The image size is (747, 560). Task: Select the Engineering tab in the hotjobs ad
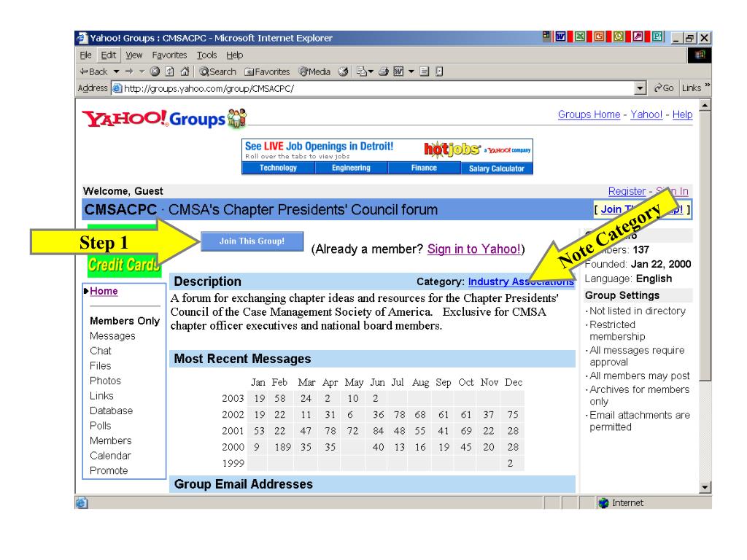click(351, 168)
